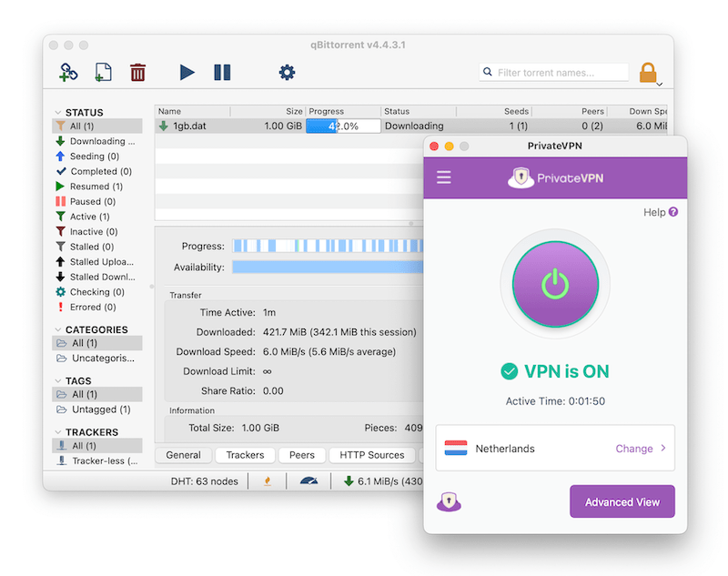Viewport: 728px width, 576px height.
Task: Open qBittorrent Options via the gear icon
Action: [287, 72]
